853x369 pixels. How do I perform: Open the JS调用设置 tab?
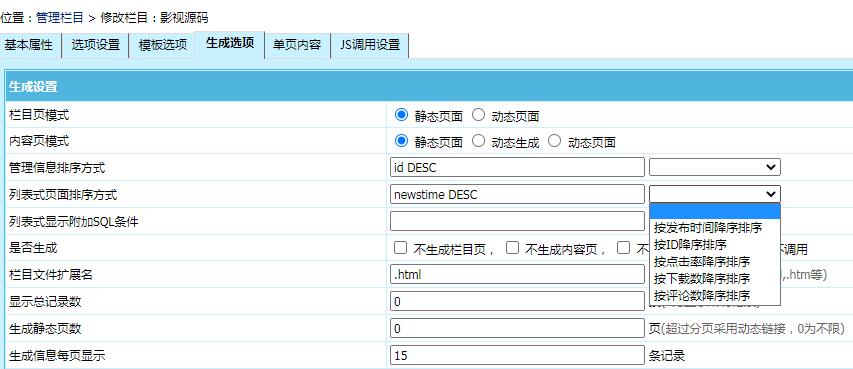(x=369, y=45)
